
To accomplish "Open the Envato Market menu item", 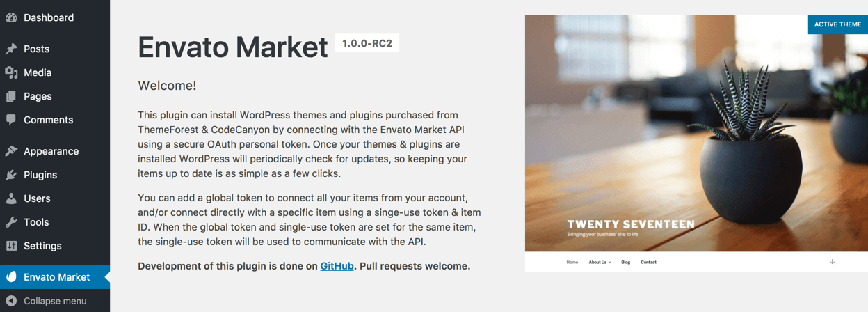I will 56,277.
